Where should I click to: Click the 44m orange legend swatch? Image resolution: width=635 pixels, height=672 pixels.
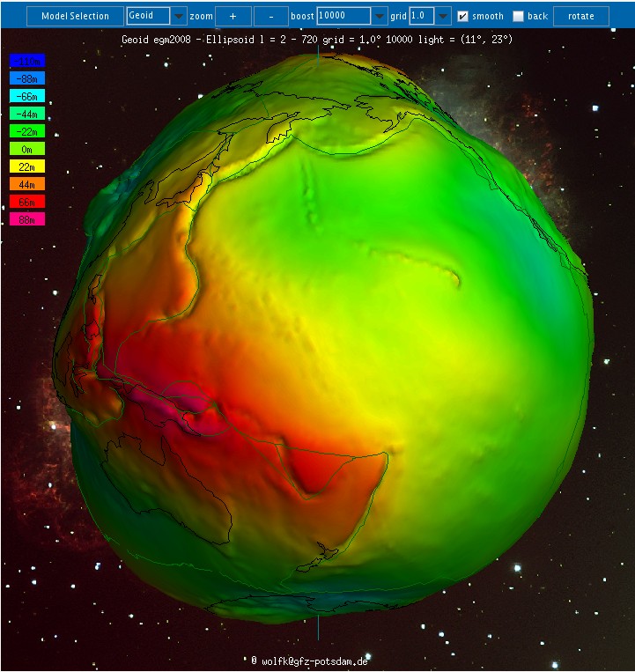[x=27, y=184]
